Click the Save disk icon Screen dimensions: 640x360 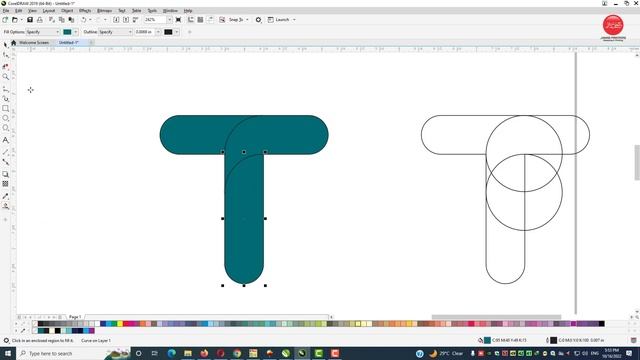point(30,20)
